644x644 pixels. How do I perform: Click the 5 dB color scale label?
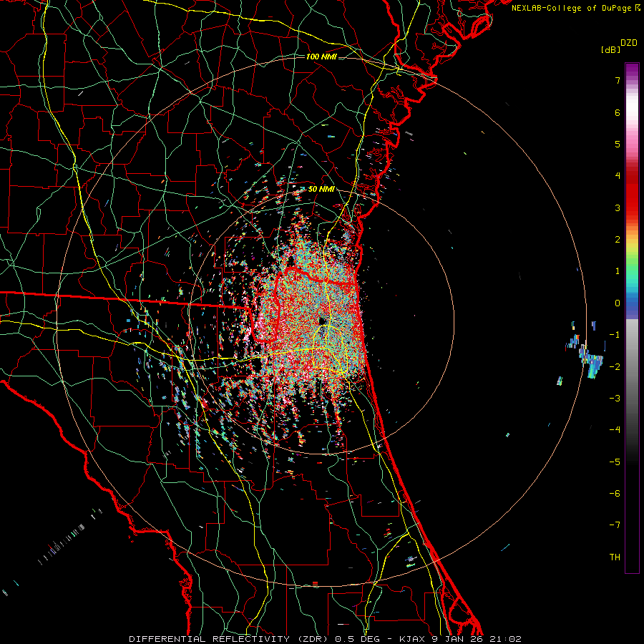618,144
